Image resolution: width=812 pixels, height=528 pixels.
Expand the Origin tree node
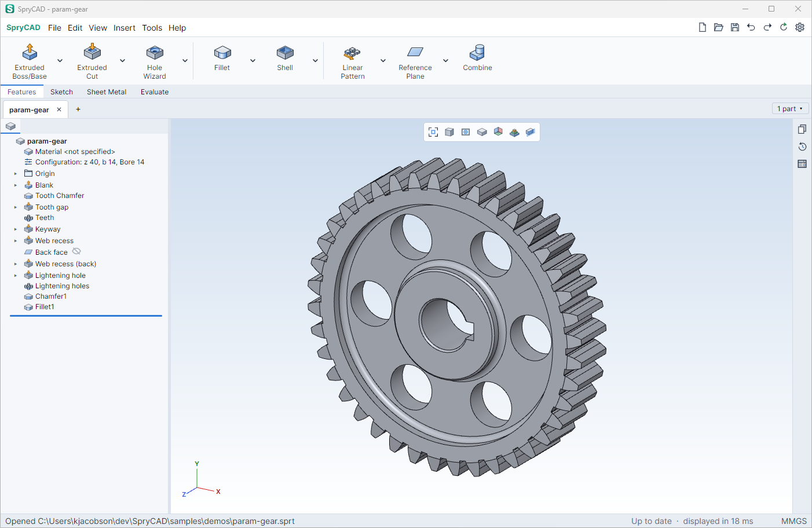[x=16, y=174]
